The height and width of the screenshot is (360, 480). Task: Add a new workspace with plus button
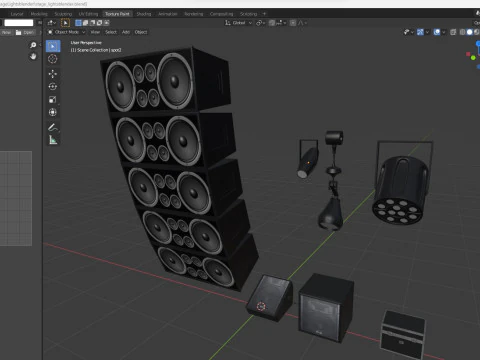pyautogui.click(x=264, y=14)
